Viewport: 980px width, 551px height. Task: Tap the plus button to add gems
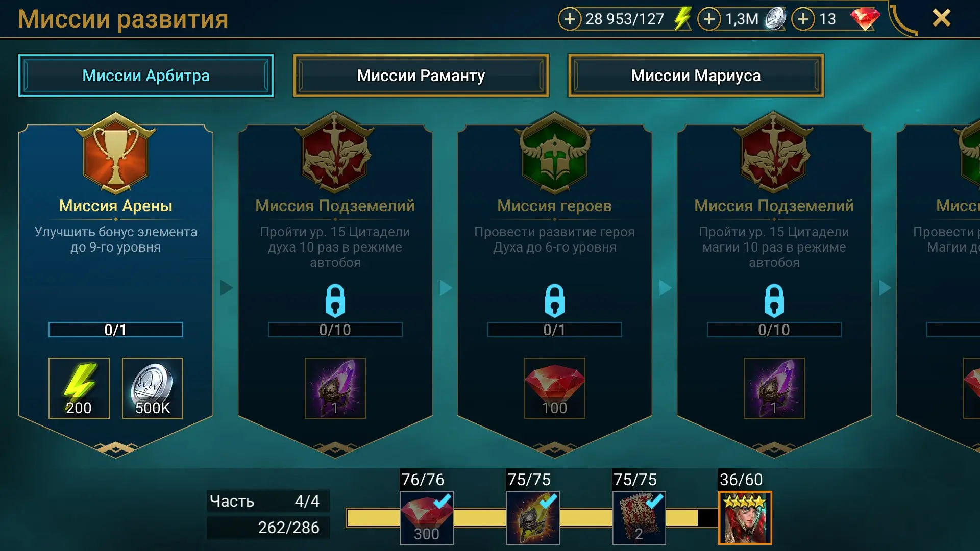click(803, 19)
